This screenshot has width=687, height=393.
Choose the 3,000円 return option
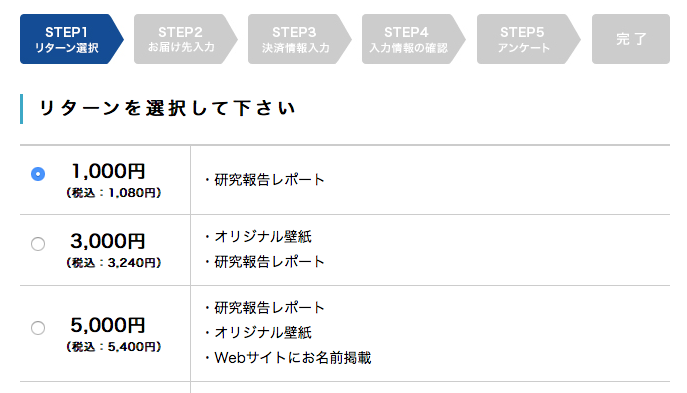click(x=38, y=244)
